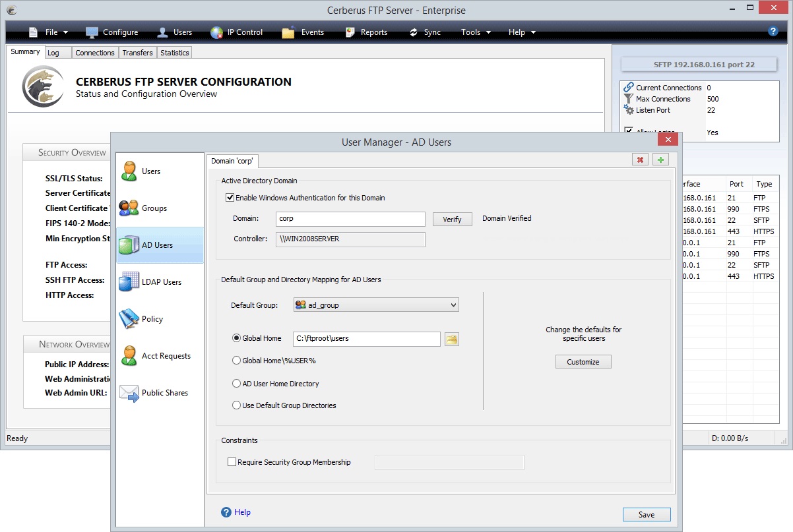Click the Max Connections funnel icon

click(629, 99)
